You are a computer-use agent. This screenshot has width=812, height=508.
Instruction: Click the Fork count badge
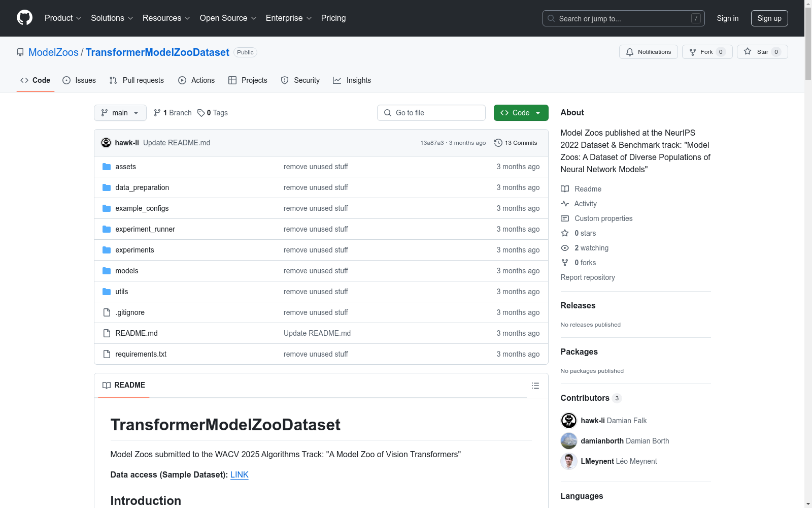click(x=721, y=52)
